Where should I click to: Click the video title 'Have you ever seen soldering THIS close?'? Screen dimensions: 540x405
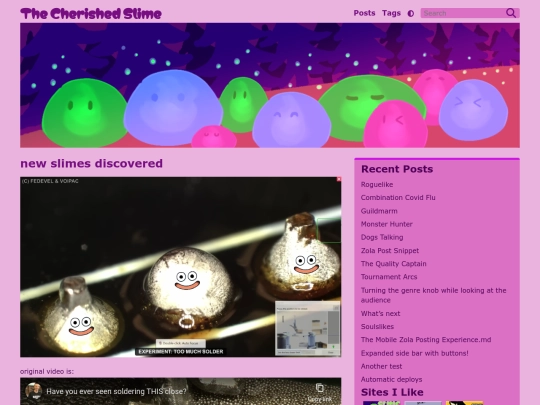(116, 392)
